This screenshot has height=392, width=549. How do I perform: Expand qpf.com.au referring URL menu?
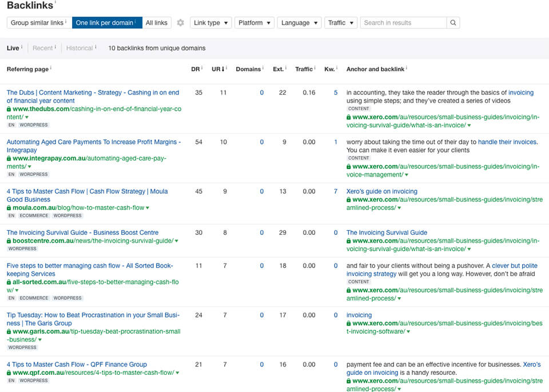(177, 373)
